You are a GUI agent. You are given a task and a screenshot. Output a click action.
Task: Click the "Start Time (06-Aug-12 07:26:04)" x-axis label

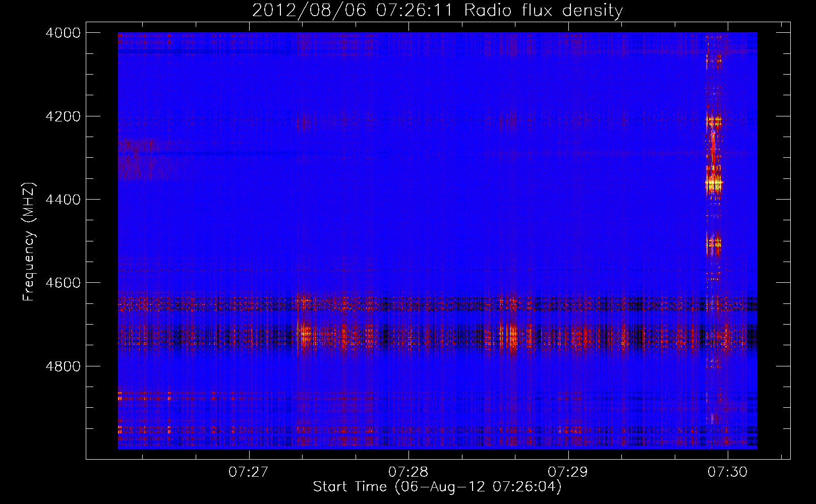437,487
